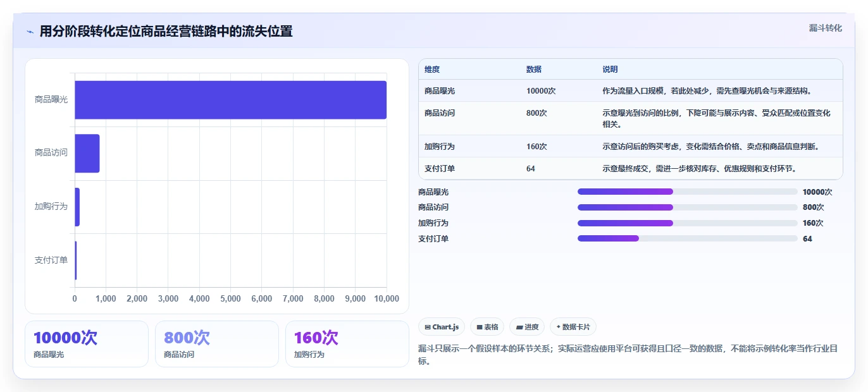Select the 表格 chip

(487, 327)
